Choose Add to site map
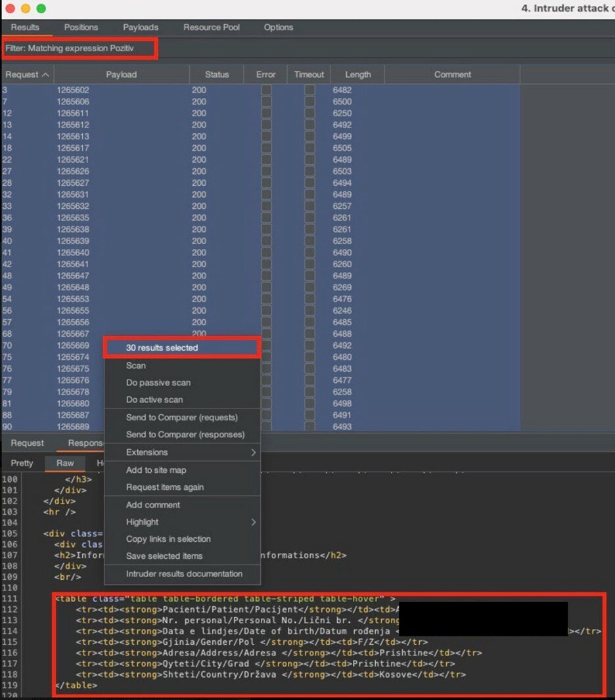Image resolution: width=615 pixels, height=700 pixels. click(182, 470)
